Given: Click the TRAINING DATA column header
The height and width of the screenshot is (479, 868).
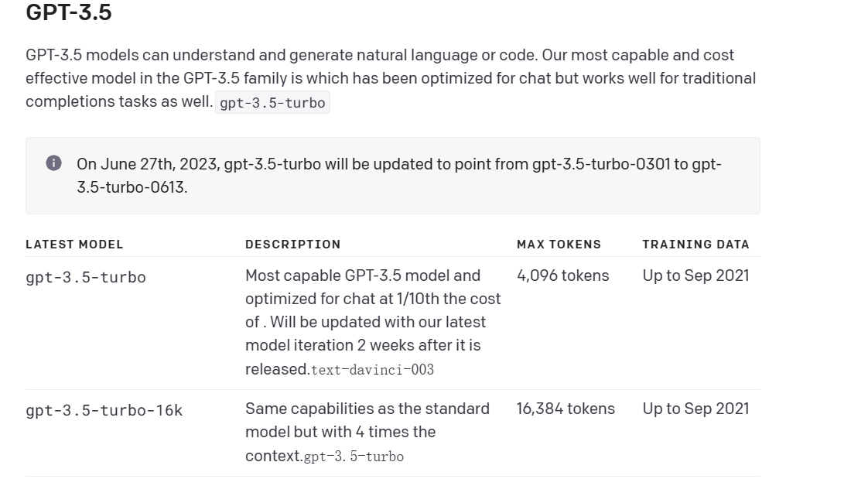Looking at the screenshot, I should [x=695, y=245].
